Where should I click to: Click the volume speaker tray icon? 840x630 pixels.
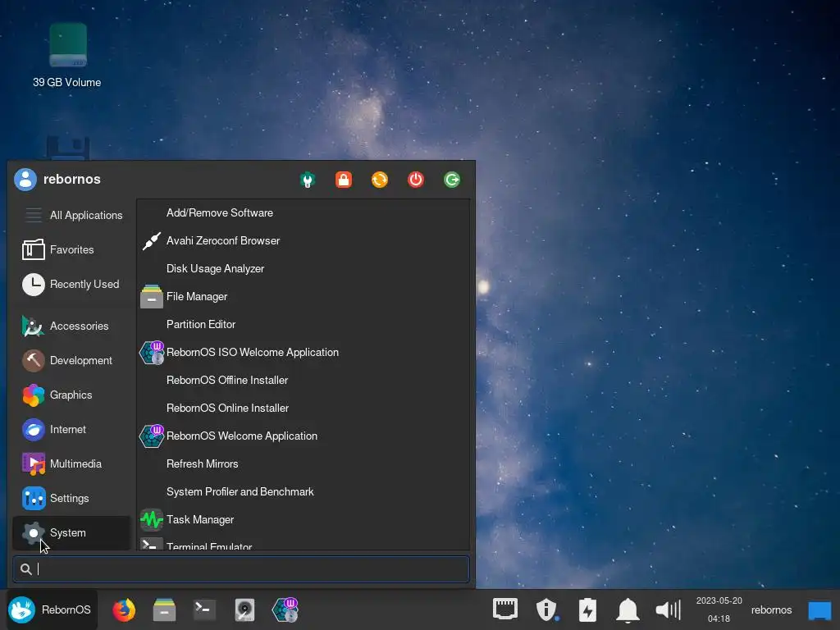668,609
